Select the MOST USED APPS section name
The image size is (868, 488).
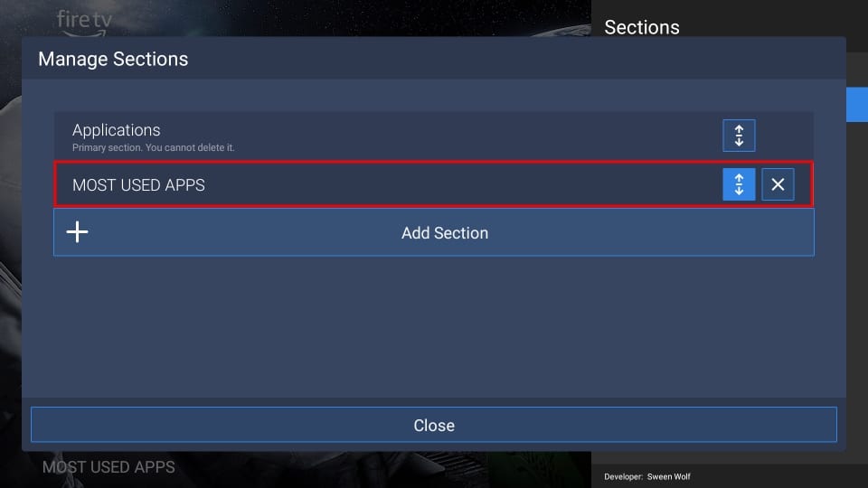139,185
